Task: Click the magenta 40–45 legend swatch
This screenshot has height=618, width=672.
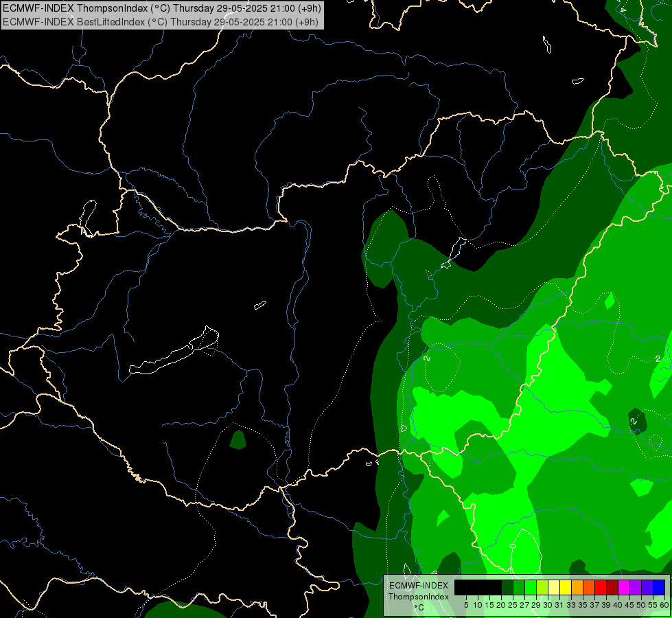Action: [624, 587]
